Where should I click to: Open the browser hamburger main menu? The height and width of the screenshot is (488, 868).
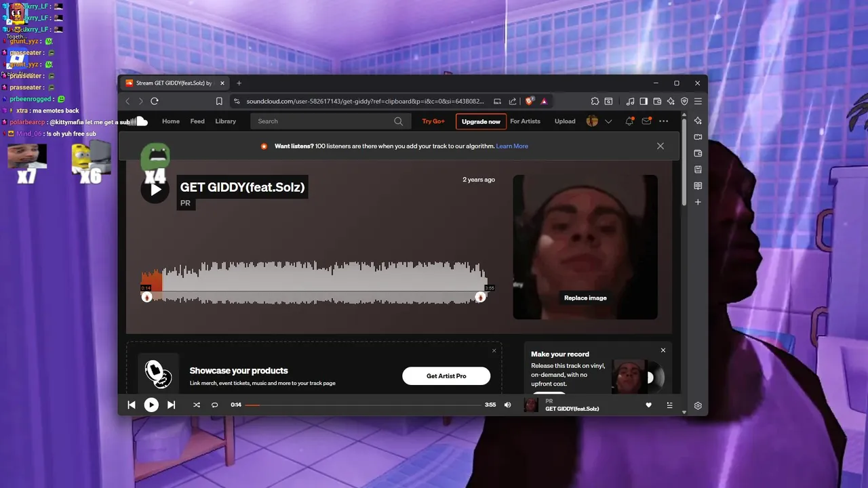pos(698,101)
